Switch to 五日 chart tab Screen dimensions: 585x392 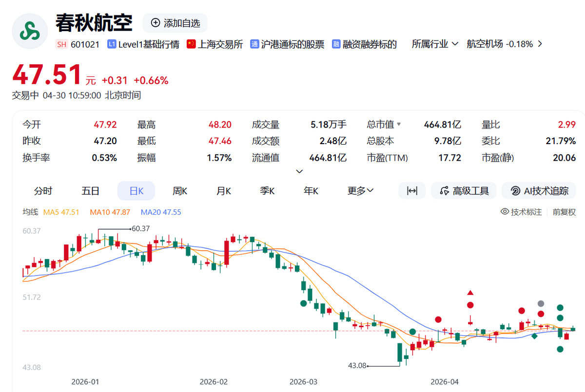click(x=90, y=191)
